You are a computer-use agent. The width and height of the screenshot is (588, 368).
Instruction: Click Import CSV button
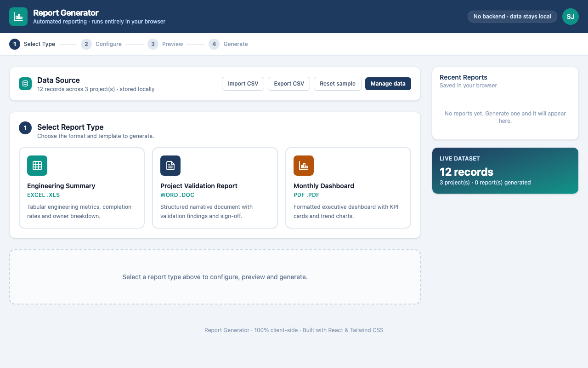pos(243,84)
